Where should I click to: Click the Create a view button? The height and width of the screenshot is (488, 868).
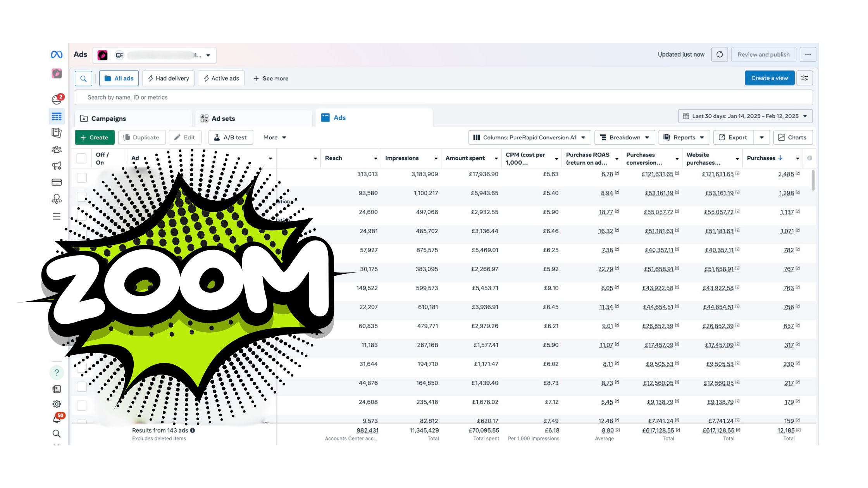click(770, 78)
